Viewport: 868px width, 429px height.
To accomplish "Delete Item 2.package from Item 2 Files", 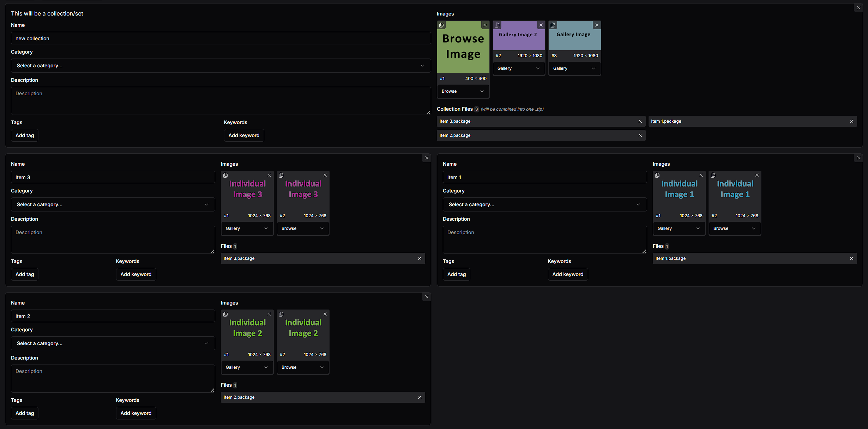I will pos(420,397).
